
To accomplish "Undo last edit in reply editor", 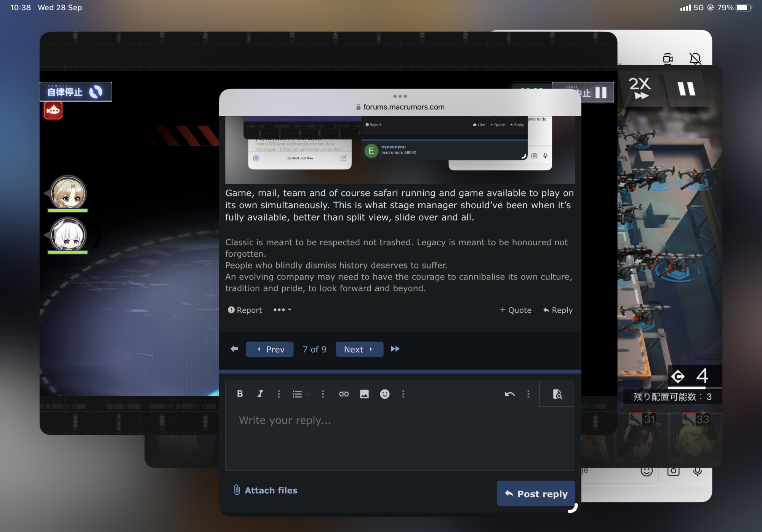I will [x=510, y=394].
